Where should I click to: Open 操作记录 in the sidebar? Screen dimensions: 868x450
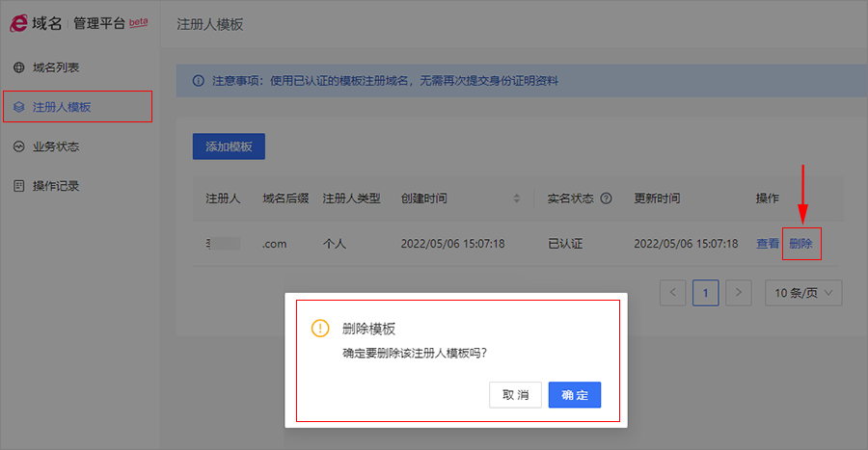[56, 185]
